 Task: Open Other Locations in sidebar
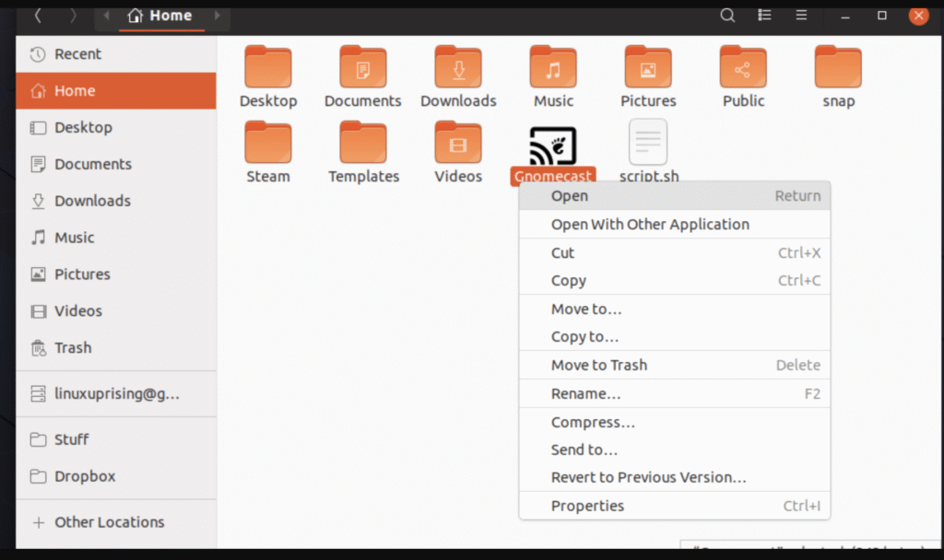coord(109,521)
